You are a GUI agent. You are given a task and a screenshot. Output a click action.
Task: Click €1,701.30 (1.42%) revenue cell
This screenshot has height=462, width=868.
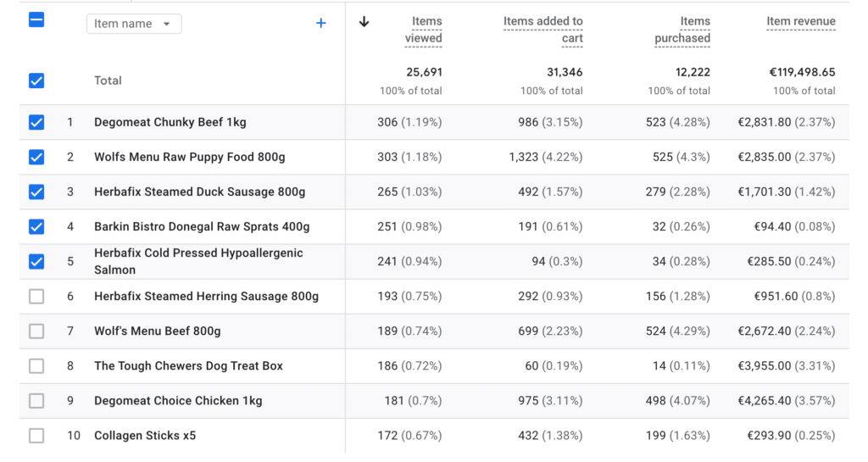coord(787,192)
